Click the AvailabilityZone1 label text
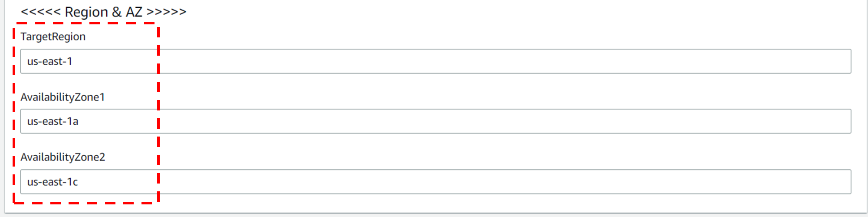This screenshot has width=868, height=217. [62, 97]
